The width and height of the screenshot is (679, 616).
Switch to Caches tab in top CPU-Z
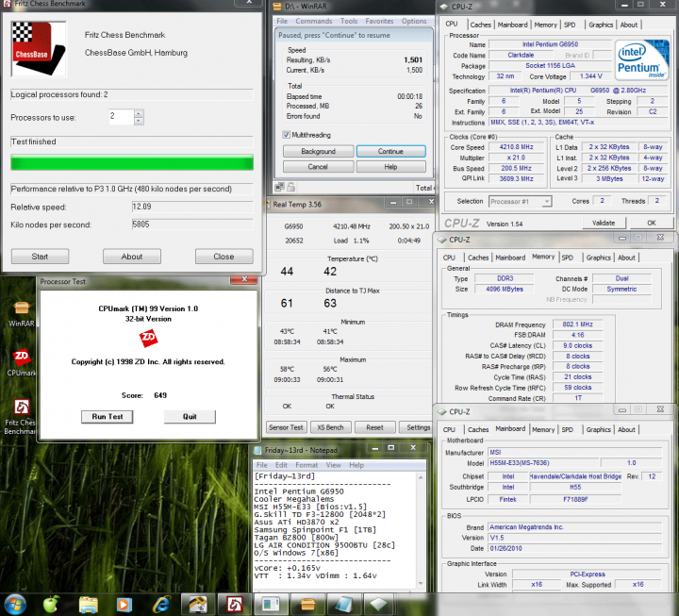coord(480,25)
